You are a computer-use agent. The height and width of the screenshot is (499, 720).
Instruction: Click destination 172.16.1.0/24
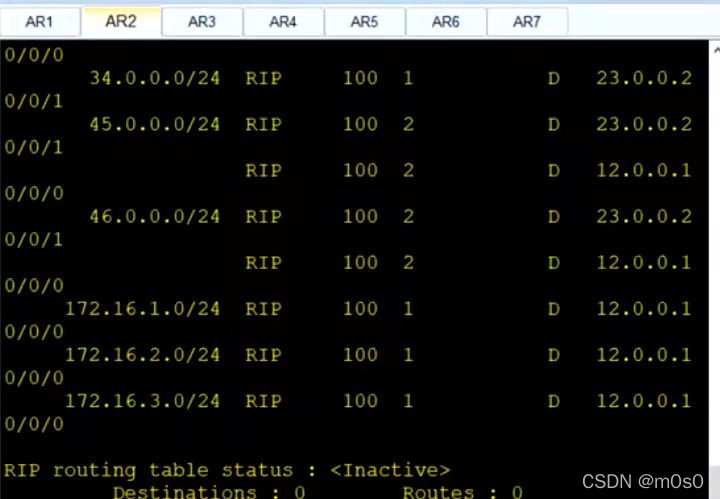point(143,309)
